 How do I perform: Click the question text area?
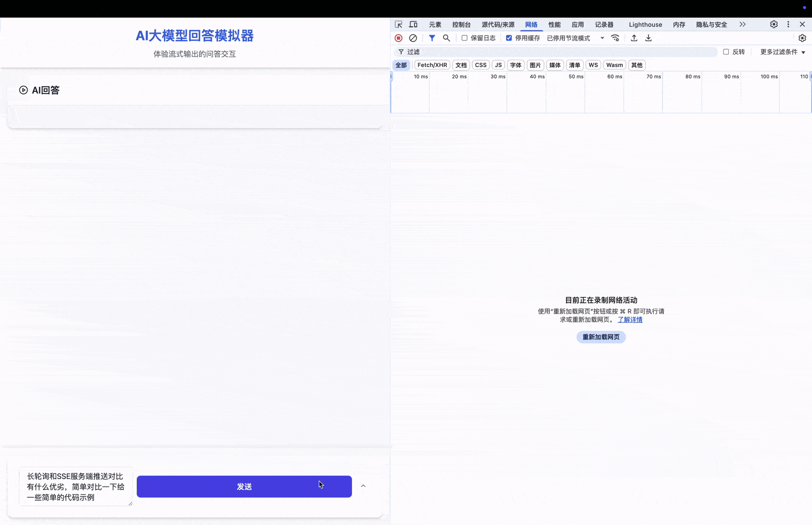tap(76, 486)
